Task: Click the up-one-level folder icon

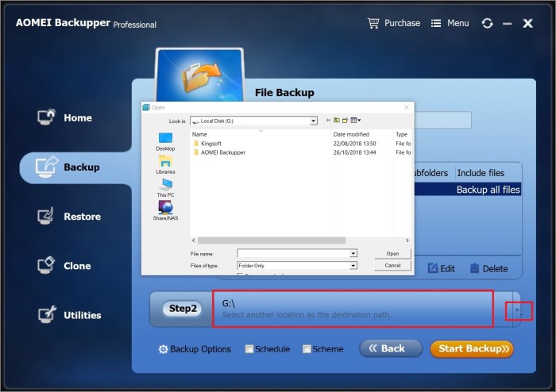Action: click(x=337, y=121)
